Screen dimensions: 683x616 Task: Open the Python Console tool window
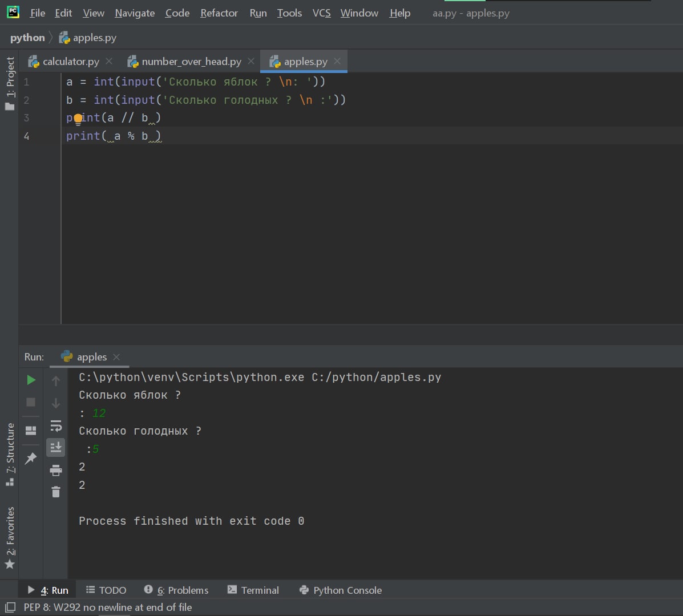[x=341, y=590]
